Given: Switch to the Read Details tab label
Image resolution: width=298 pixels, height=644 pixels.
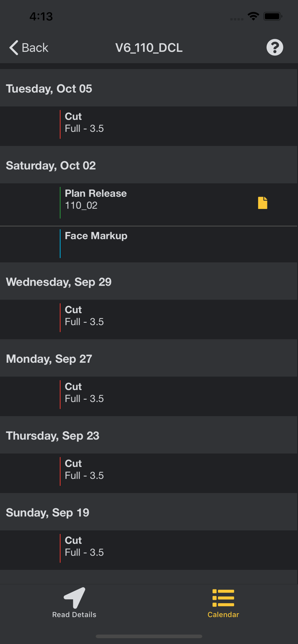Looking at the screenshot, I should pyautogui.click(x=74, y=614).
